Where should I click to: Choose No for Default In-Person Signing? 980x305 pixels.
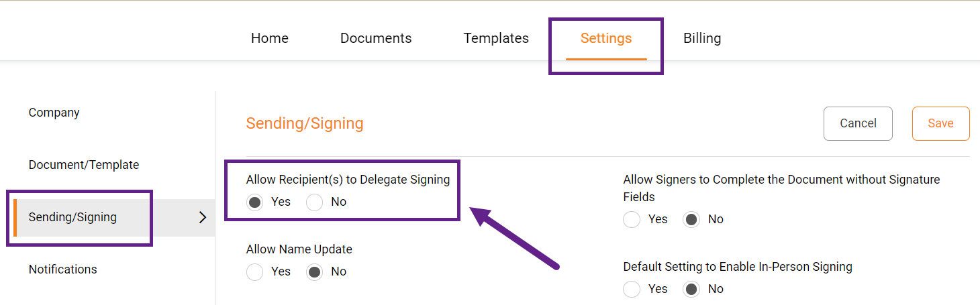(x=691, y=290)
